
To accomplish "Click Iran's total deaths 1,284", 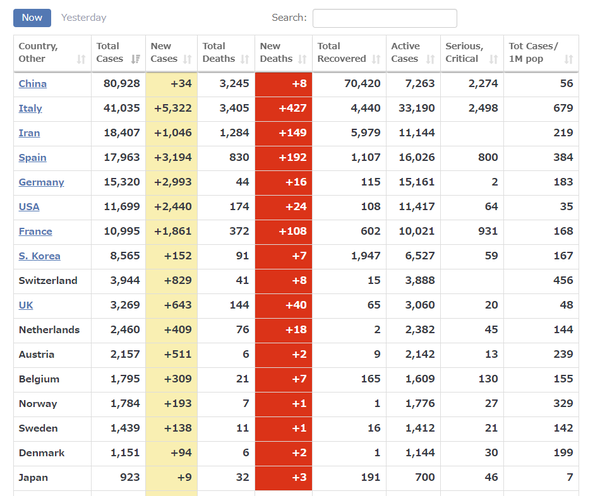I will [x=234, y=133].
